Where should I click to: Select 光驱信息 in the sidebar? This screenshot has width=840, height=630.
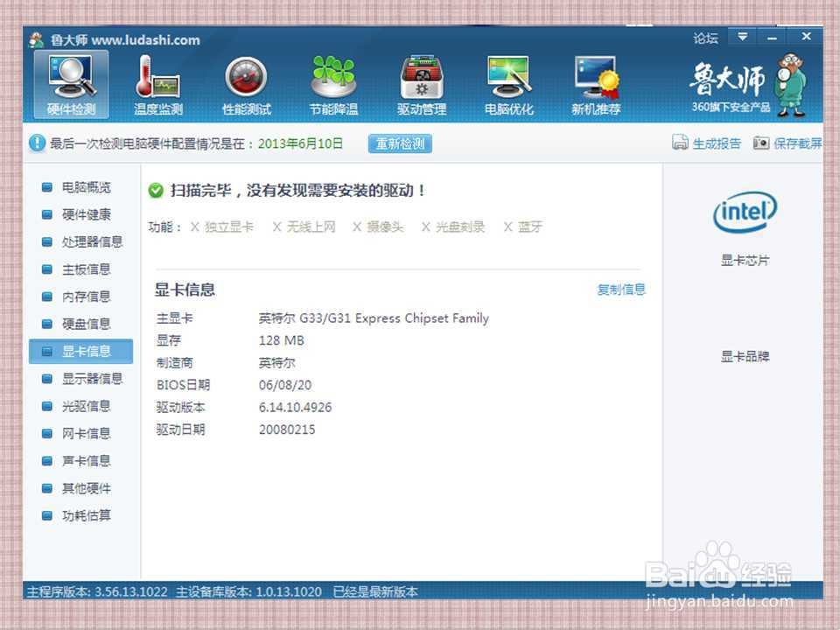tap(80, 406)
